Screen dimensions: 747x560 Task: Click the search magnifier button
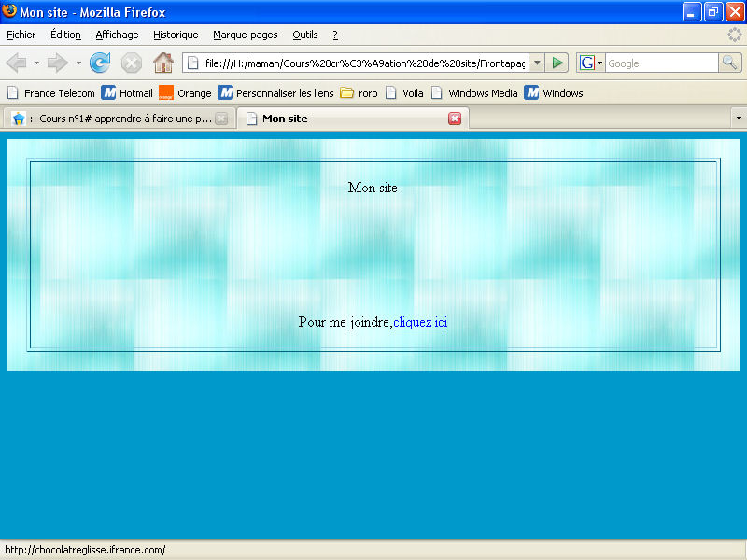(729, 63)
